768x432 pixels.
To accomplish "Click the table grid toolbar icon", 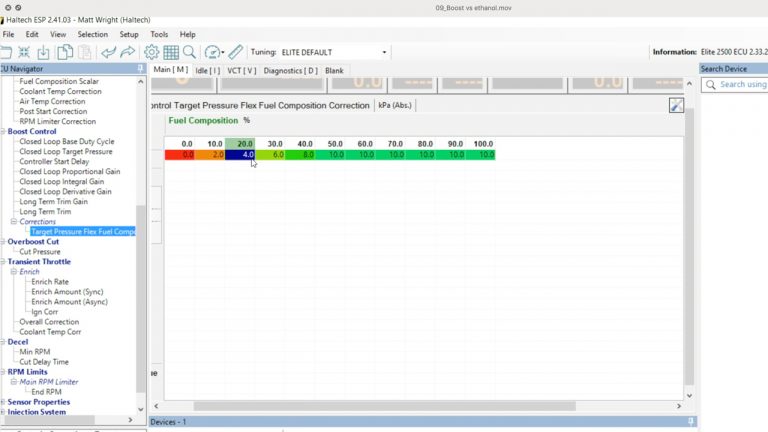I will pyautogui.click(x=170, y=52).
